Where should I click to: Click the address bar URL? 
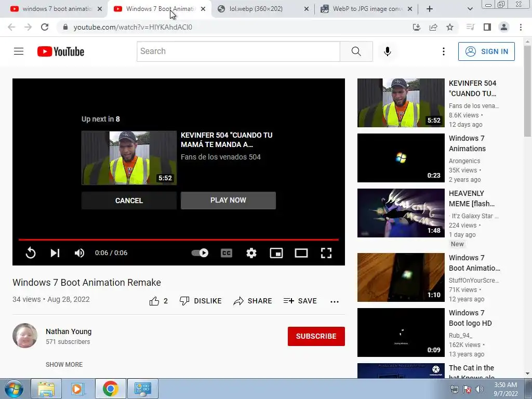(132, 27)
